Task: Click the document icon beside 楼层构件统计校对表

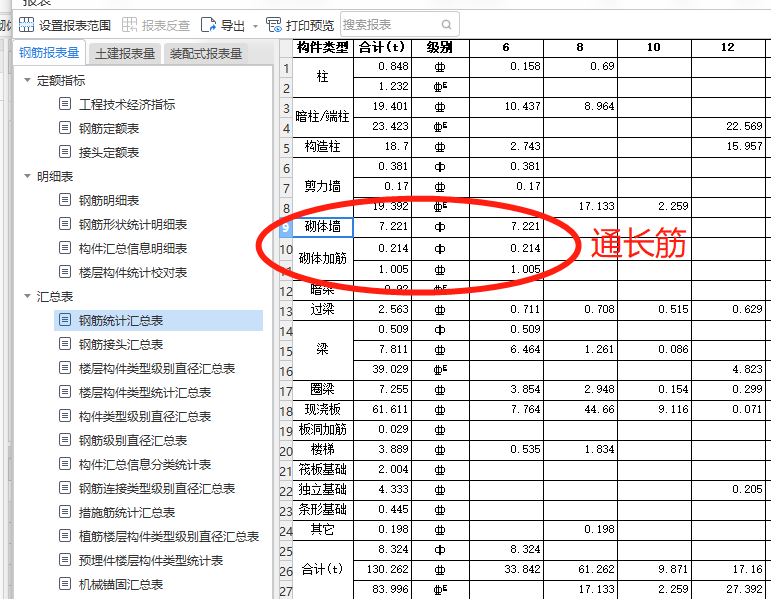Action: [x=65, y=272]
